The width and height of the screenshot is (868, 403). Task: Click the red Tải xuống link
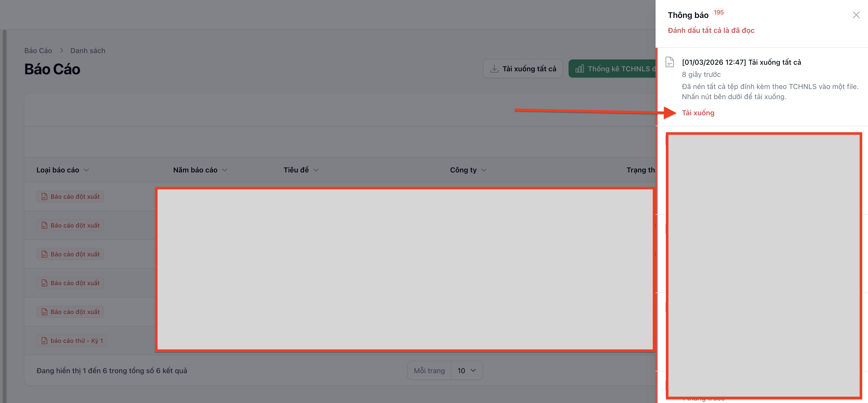(698, 113)
